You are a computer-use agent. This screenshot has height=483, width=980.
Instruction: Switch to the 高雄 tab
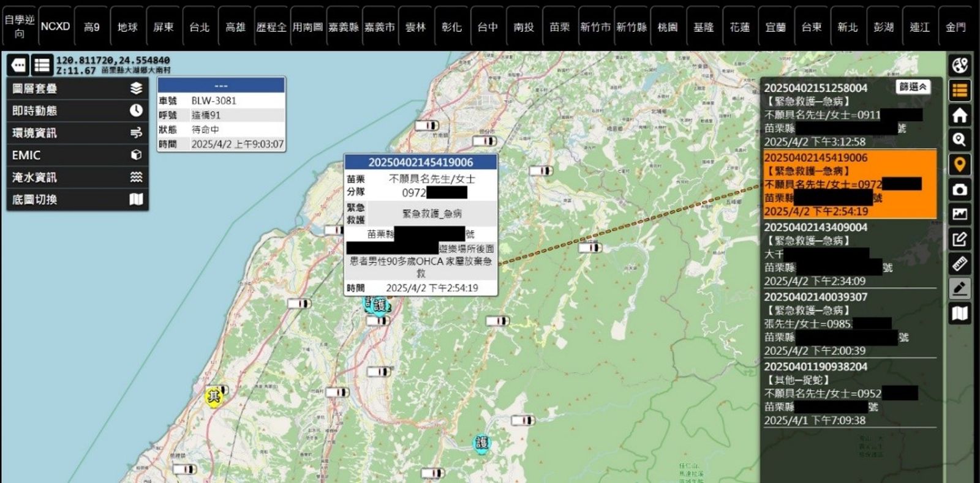click(x=235, y=26)
